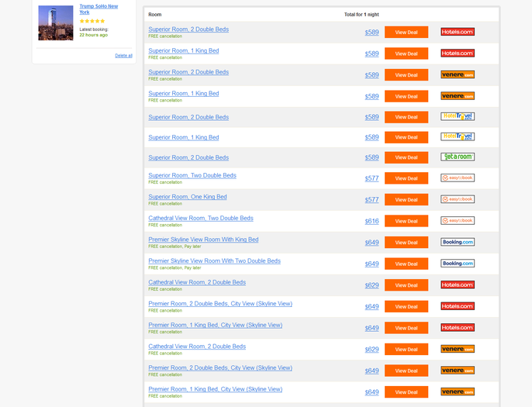This screenshot has width=532, height=407.
Task: Click Hotels.com logo for Premier Room, 2 Double Beds
Action: 458,306
